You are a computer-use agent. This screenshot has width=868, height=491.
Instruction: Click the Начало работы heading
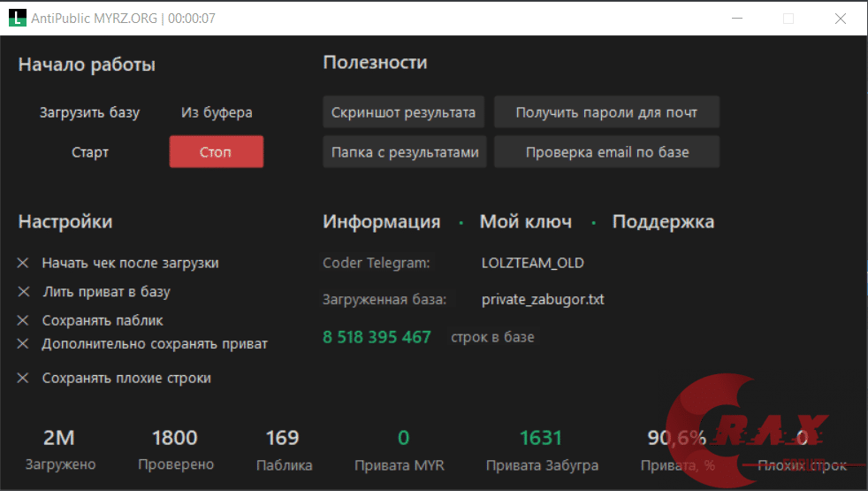pos(87,65)
